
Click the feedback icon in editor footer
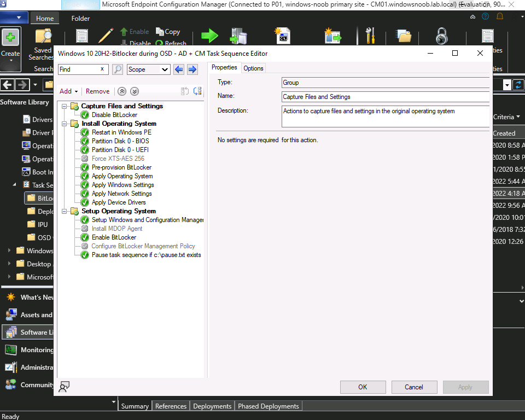(64, 387)
